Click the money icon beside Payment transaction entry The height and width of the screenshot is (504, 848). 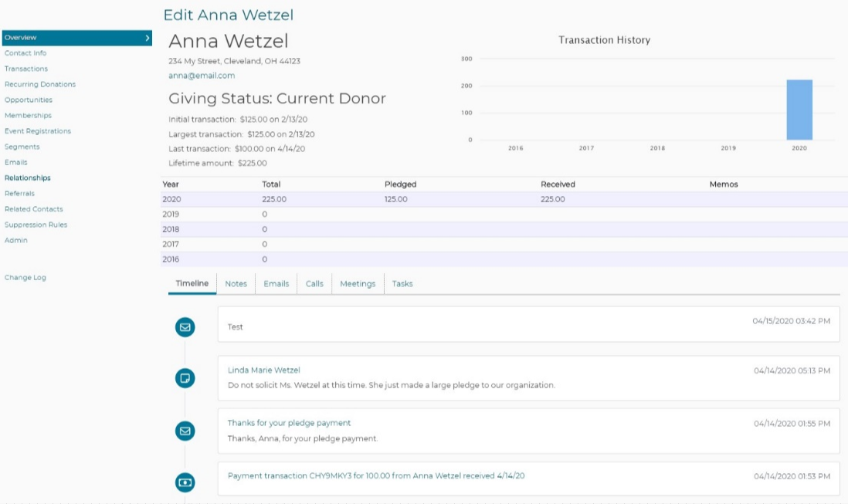click(x=185, y=482)
